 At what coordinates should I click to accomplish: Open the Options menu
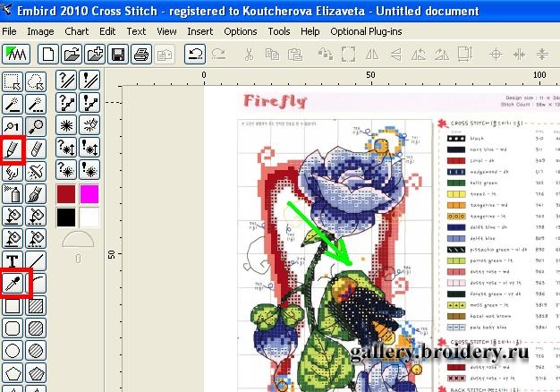(241, 31)
